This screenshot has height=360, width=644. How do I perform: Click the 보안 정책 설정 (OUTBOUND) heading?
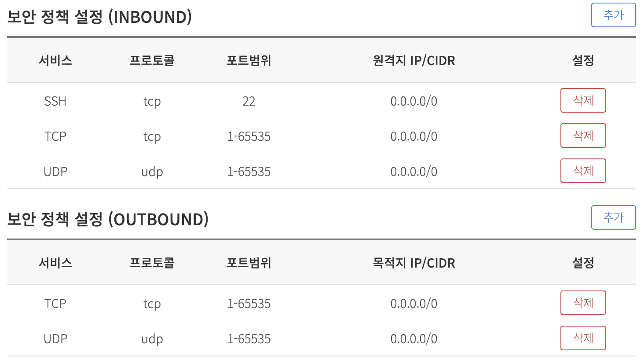click(x=108, y=219)
